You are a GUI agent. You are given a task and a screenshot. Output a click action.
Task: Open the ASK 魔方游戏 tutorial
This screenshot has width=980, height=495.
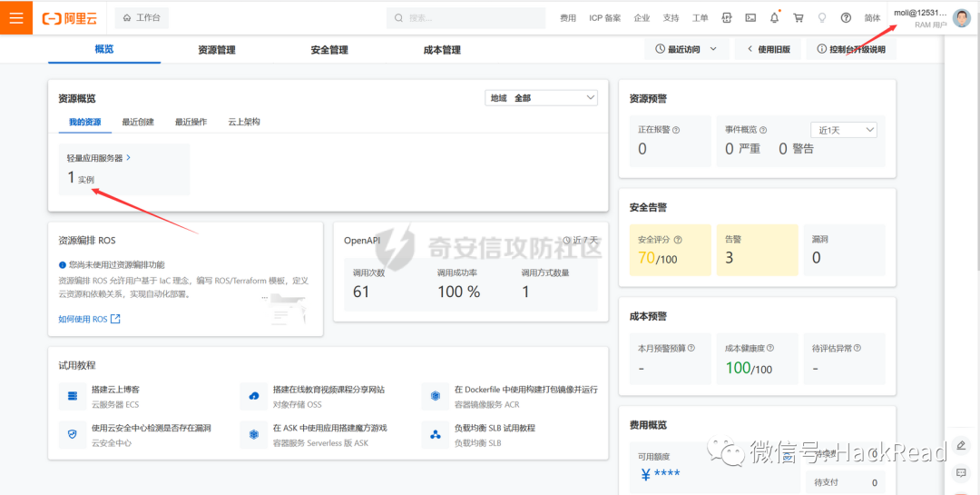pos(330,428)
